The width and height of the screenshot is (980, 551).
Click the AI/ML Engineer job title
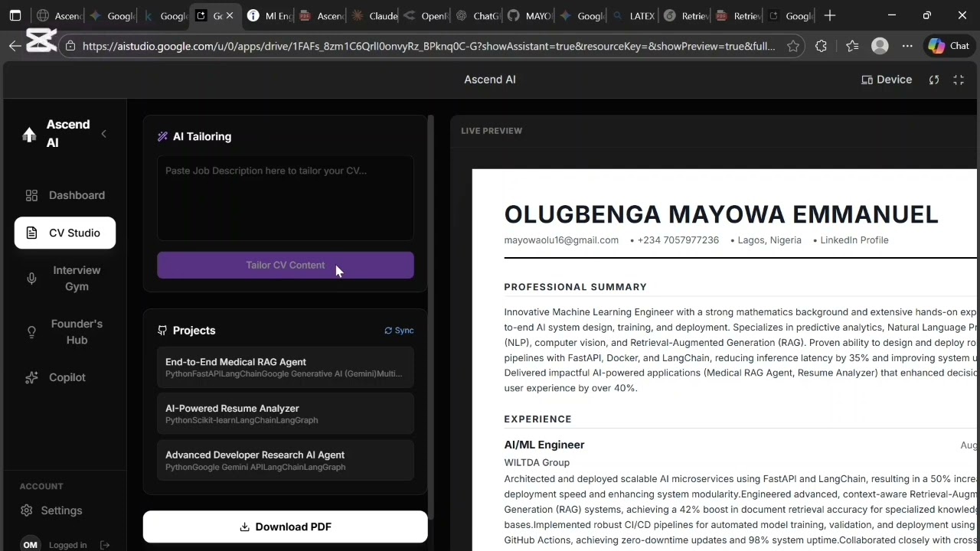point(544,445)
